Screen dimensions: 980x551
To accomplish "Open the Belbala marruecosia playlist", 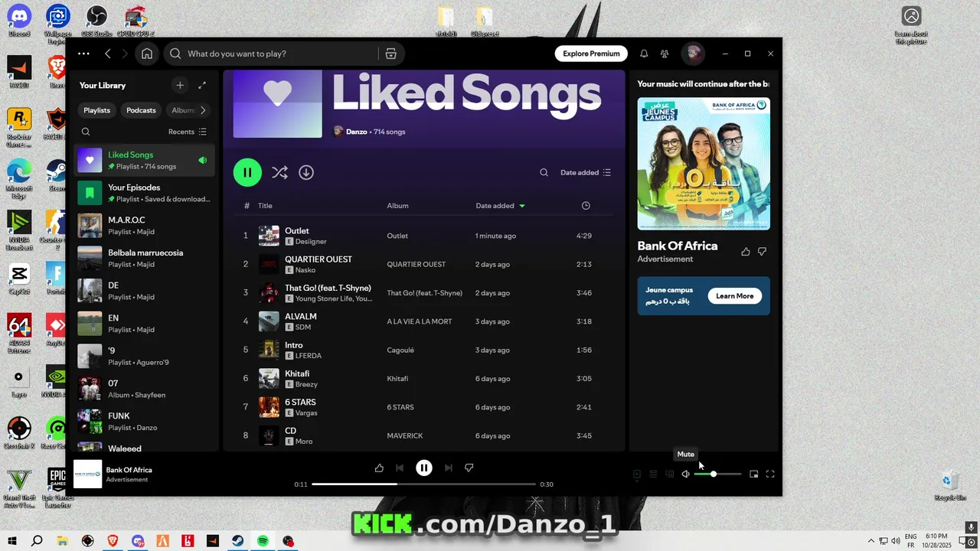I will point(145,258).
